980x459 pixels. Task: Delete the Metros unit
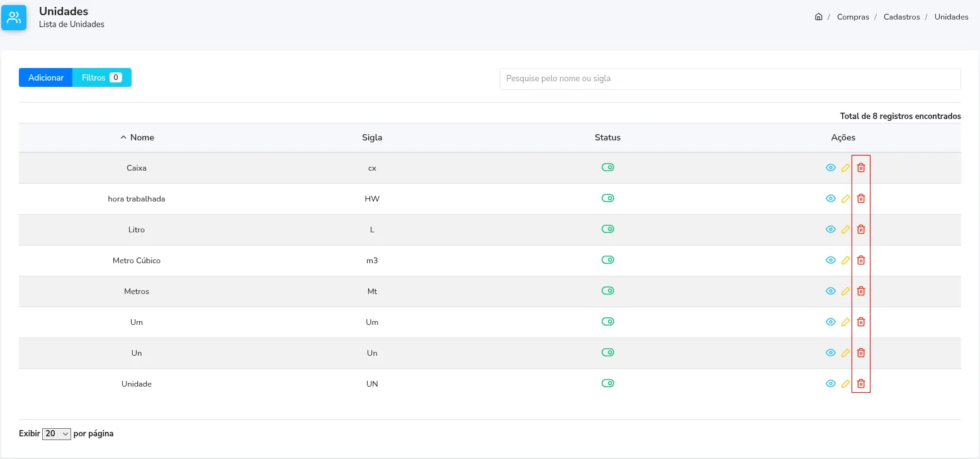(861, 291)
